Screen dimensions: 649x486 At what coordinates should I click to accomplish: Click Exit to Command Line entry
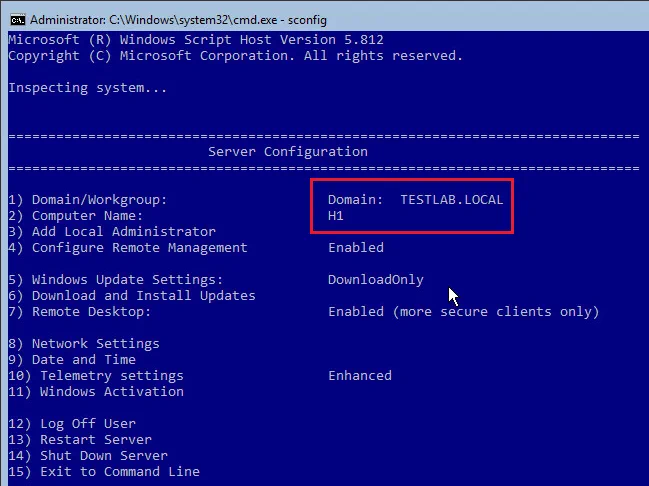point(104,472)
